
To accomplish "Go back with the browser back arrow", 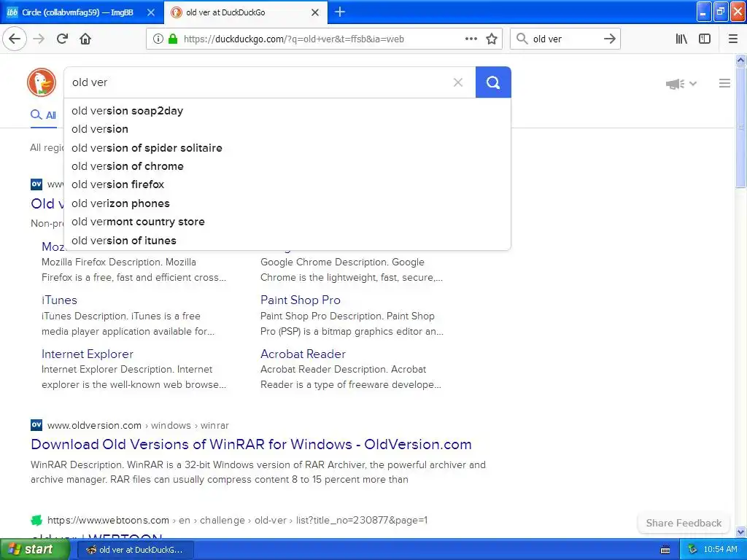I will [x=15, y=39].
